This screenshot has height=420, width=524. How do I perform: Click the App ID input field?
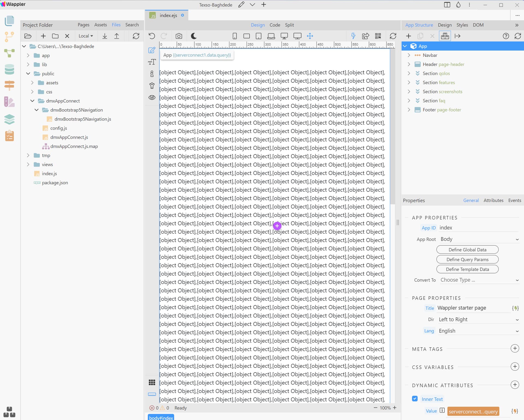tap(479, 228)
